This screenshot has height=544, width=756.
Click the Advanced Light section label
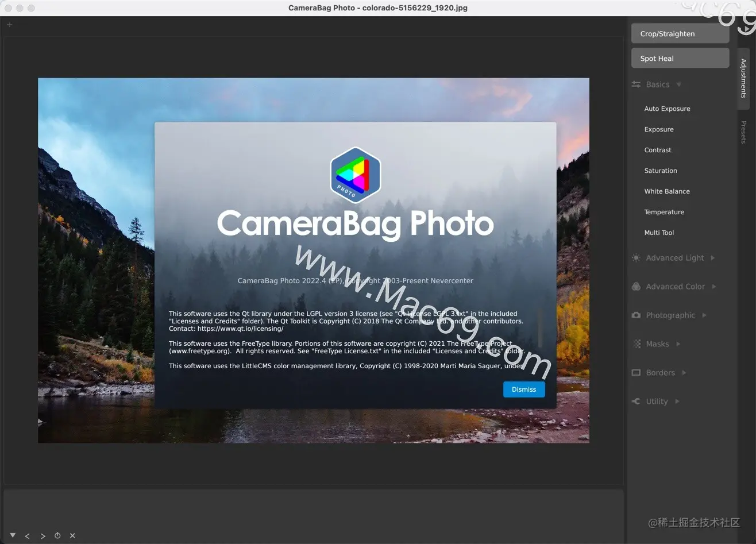coord(674,258)
